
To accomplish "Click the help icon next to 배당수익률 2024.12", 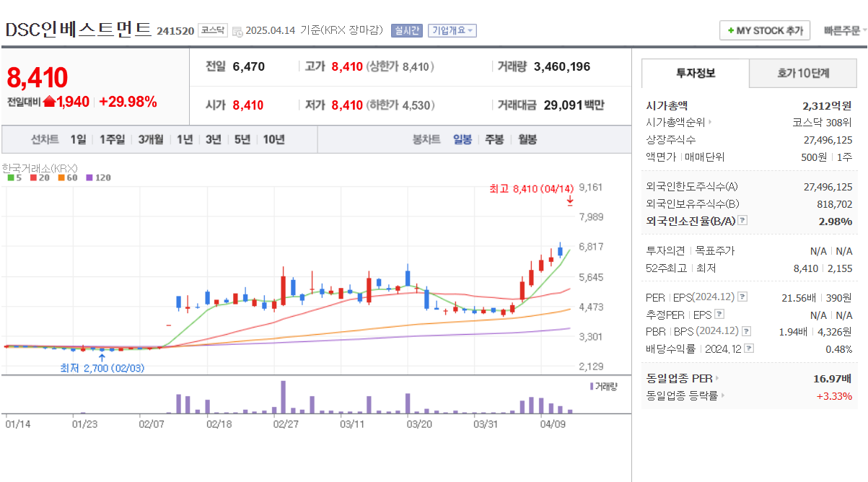I will point(749,349).
